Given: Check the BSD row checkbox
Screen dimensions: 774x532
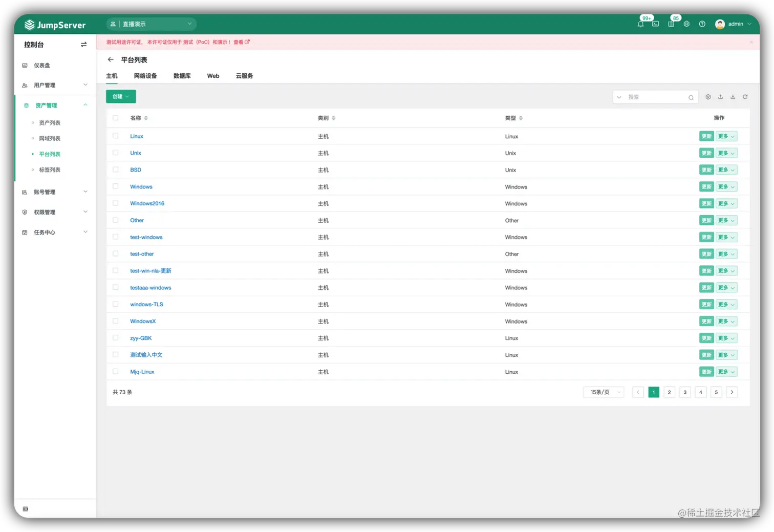Looking at the screenshot, I should [x=116, y=170].
